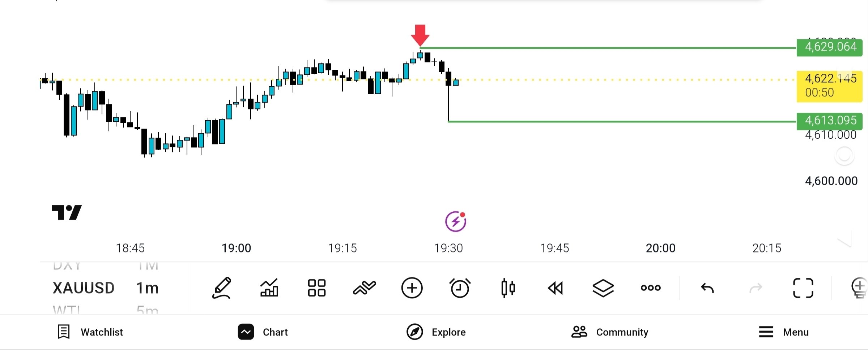868x350 pixels.
Task: Switch to the Explore tab
Action: tap(436, 332)
